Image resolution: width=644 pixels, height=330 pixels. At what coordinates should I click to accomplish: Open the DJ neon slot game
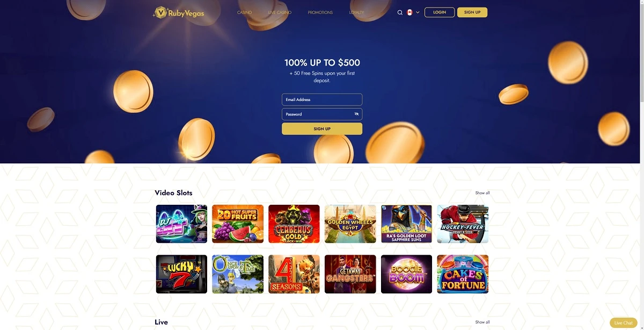(181, 224)
